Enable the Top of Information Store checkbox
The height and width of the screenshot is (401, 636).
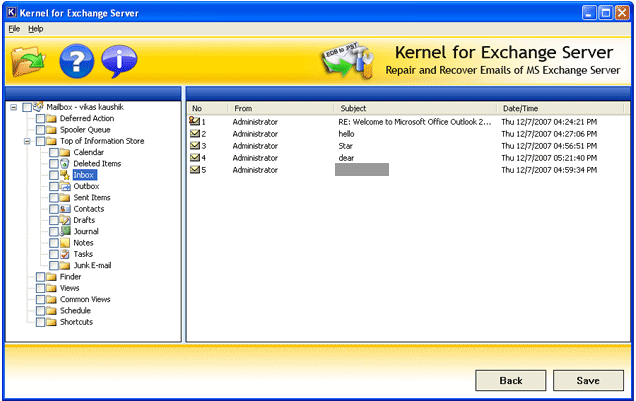pyautogui.click(x=40, y=142)
